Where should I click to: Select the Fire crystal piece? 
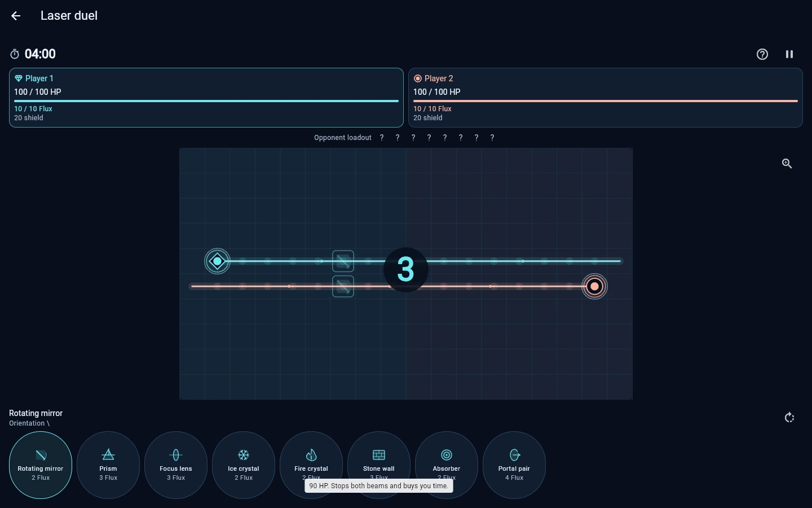[x=311, y=465]
